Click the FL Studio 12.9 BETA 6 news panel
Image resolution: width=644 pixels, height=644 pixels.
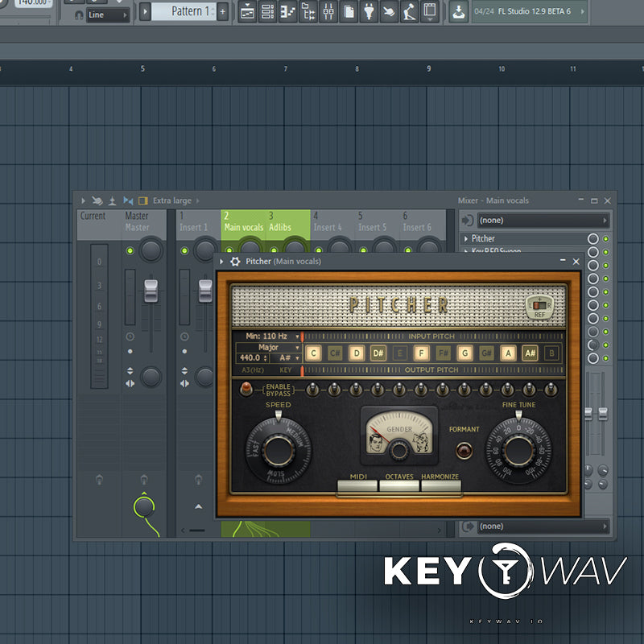(530, 11)
